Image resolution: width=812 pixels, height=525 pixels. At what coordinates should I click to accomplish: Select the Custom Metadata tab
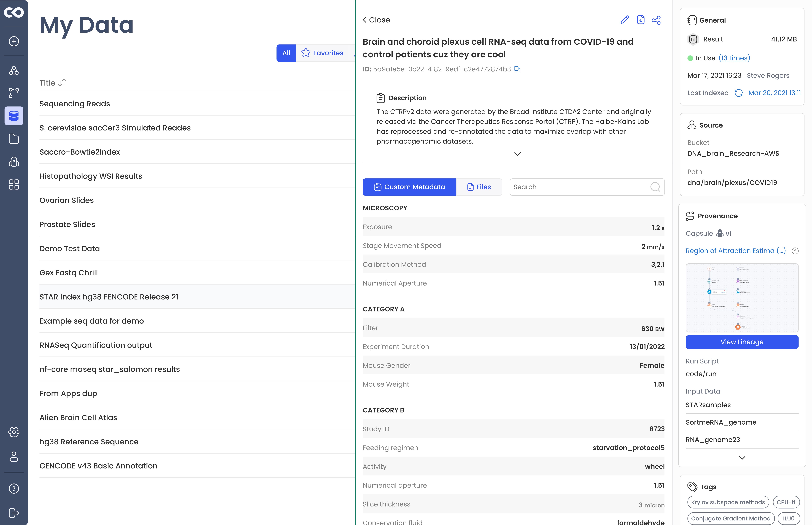click(409, 187)
